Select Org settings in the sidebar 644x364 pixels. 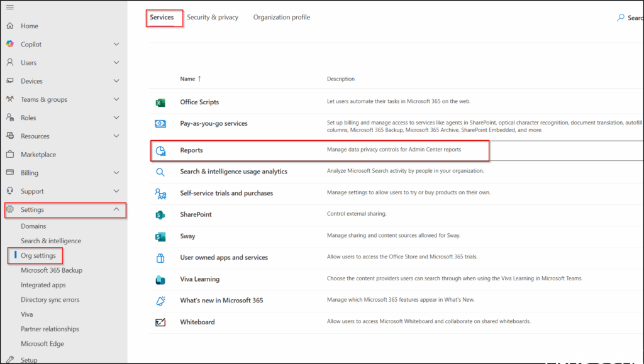coord(38,256)
